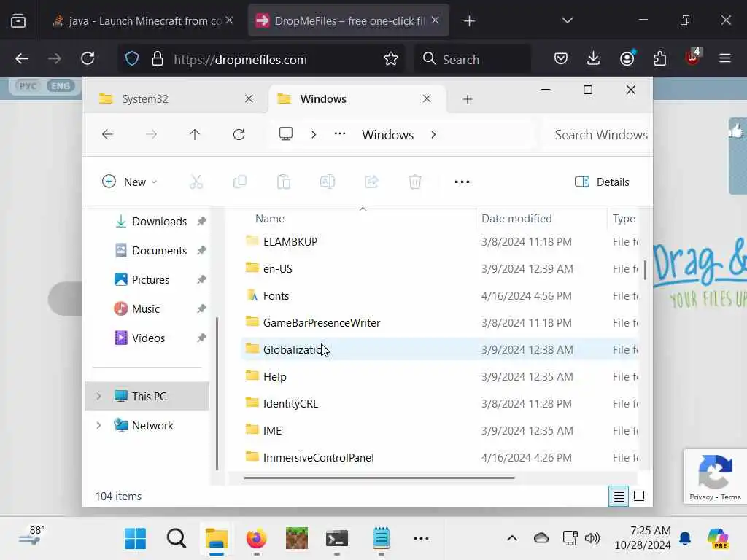This screenshot has width=747, height=560.
Task: Switch to large icons view layout
Action: tap(639, 496)
